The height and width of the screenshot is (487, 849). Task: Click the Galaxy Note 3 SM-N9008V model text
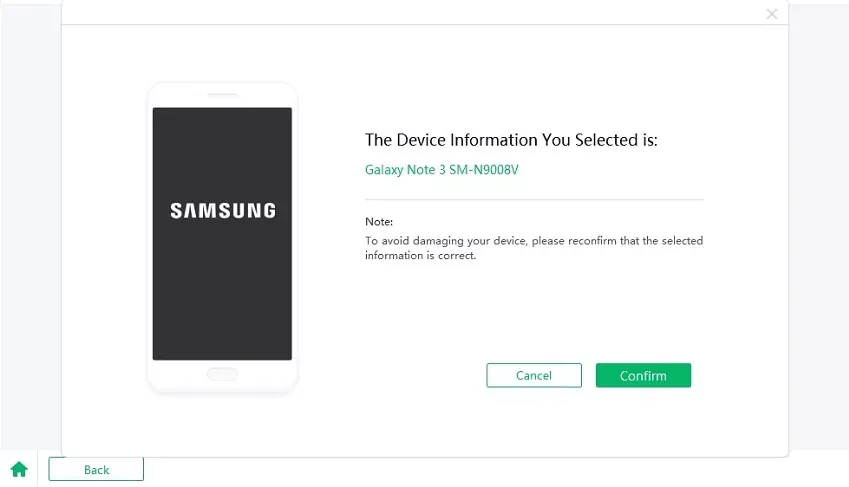pos(442,169)
